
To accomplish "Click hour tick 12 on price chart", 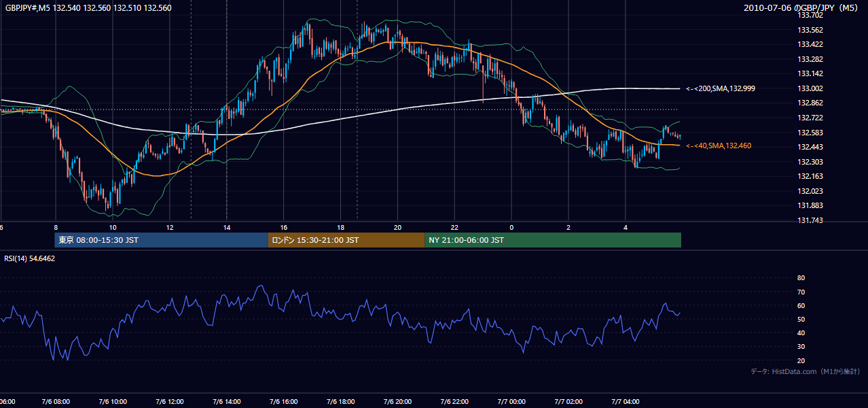I will pyautogui.click(x=170, y=228).
